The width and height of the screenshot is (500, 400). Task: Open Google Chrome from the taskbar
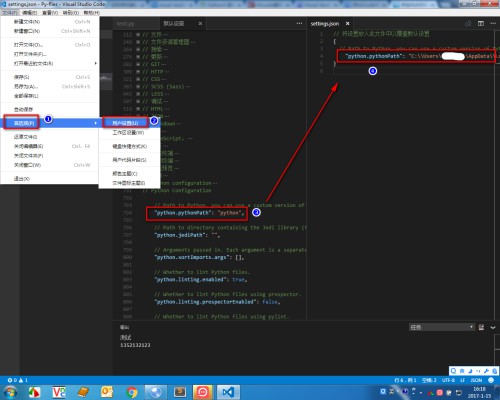[132, 392]
